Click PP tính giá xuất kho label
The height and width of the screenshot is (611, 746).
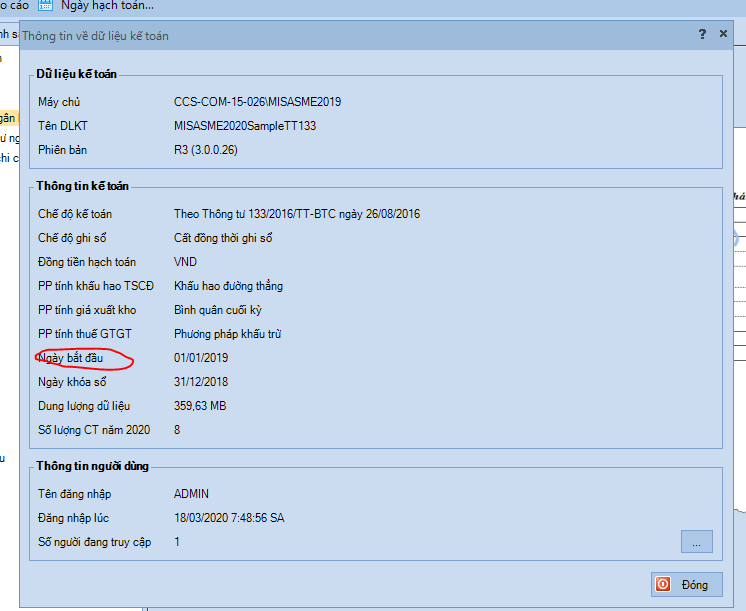87,310
